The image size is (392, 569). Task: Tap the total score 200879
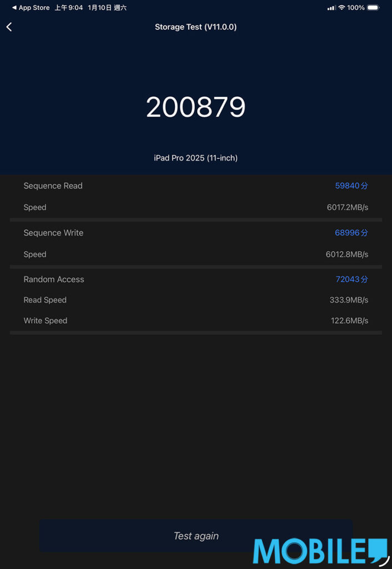(x=195, y=107)
